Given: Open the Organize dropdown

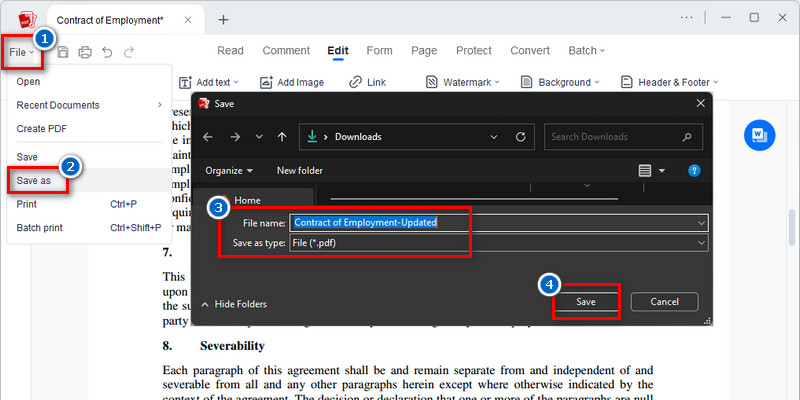Looking at the screenshot, I should point(229,170).
